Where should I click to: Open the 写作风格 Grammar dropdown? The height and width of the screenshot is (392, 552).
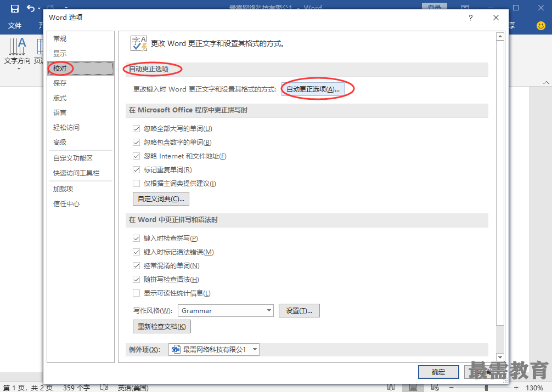coord(226,311)
